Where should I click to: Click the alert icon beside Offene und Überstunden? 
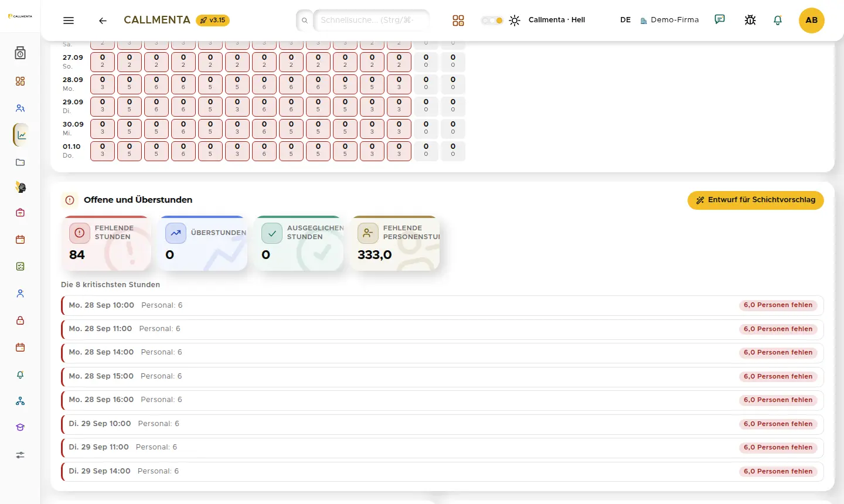pyautogui.click(x=70, y=200)
